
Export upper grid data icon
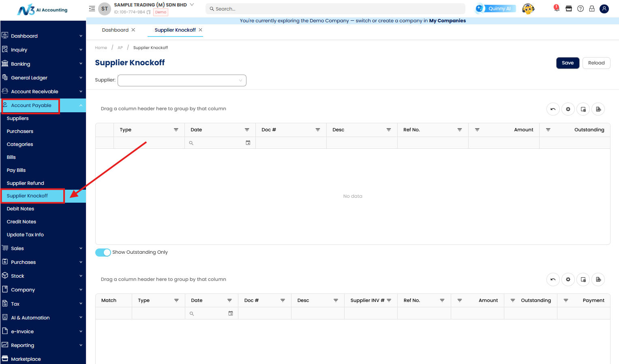598,109
